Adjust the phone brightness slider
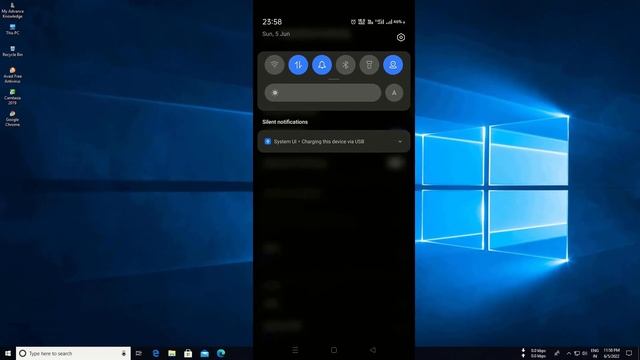This screenshot has width=640, height=360. (323, 93)
